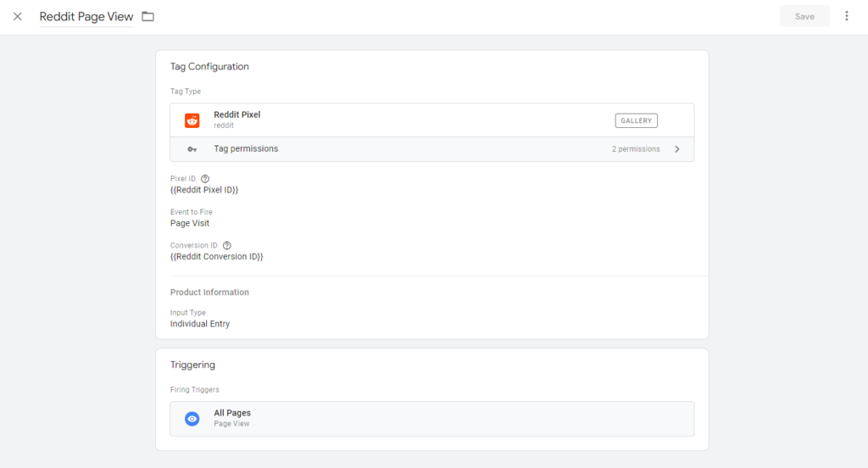Open the help icon next to Pixel ID

205,179
